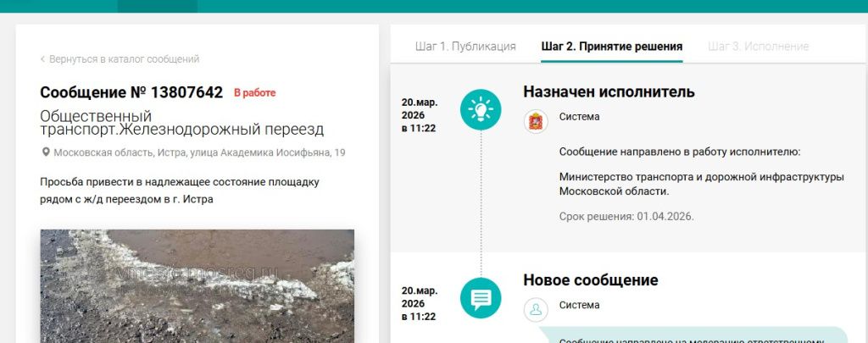Open the attached puddle photo
Image resolution: width=868 pixels, height=343 pixels.
[197, 285]
